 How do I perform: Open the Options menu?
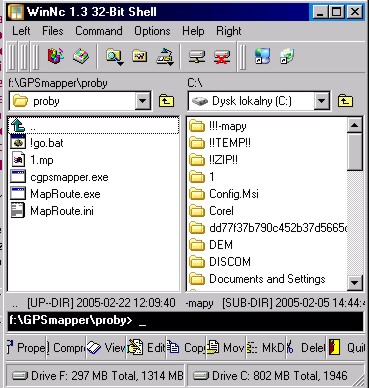(152, 31)
